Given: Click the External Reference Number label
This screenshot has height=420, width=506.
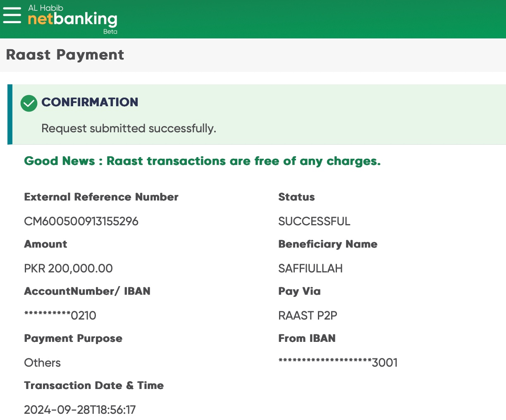Looking at the screenshot, I should coord(101,197).
